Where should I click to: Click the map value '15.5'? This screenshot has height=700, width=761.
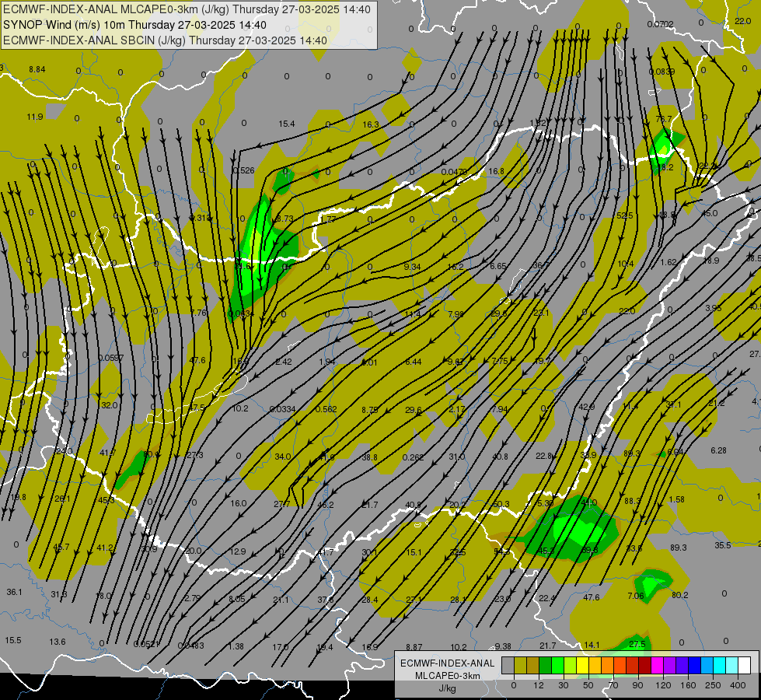(13, 641)
